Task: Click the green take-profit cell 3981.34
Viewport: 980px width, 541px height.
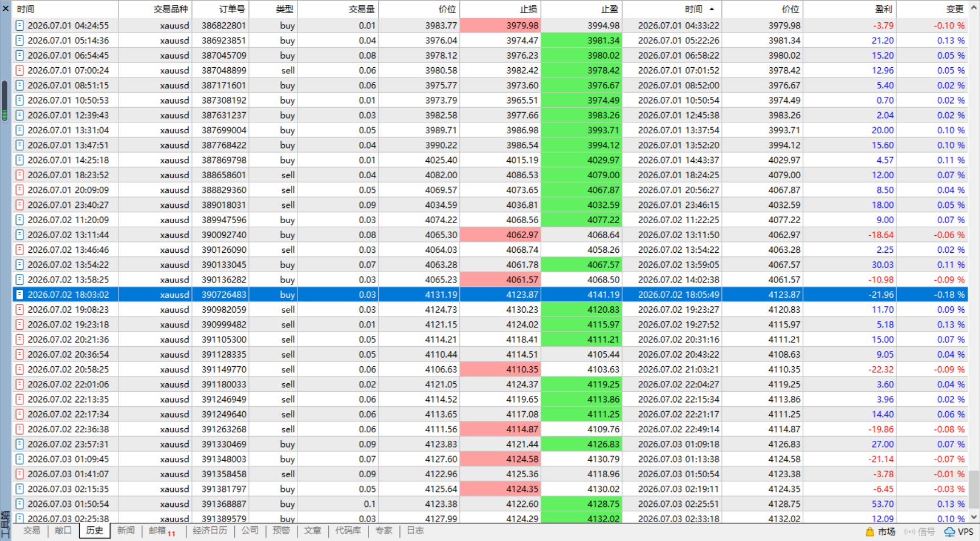Action: coord(582,40)
